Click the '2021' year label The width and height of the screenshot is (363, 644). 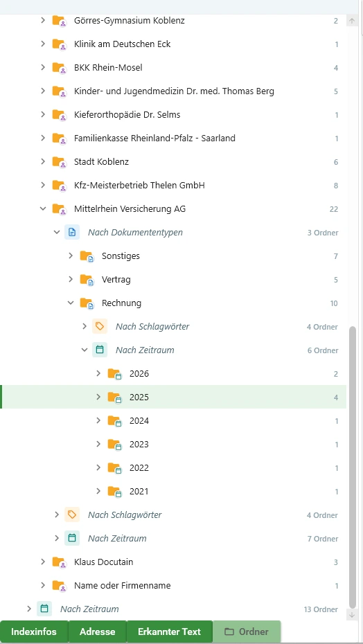coord(139,491)
